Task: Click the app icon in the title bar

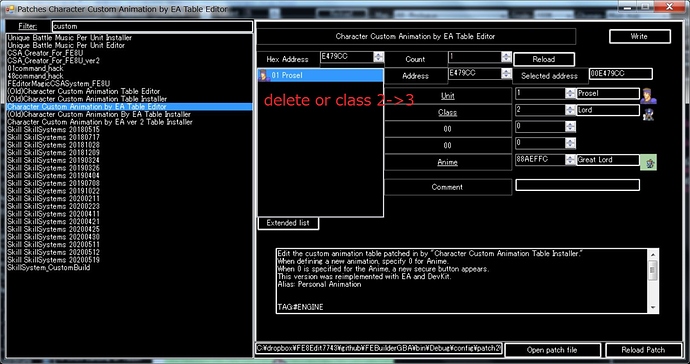Action: coord(10,8)
